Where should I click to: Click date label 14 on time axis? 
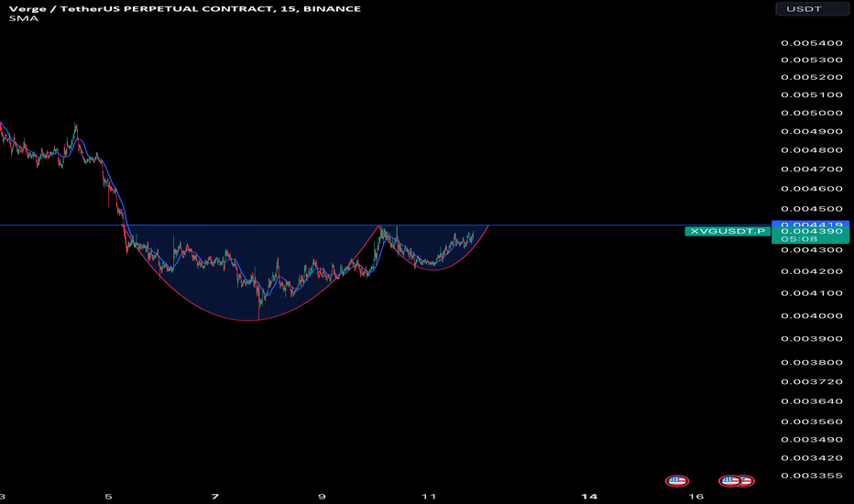coord(589,497)
